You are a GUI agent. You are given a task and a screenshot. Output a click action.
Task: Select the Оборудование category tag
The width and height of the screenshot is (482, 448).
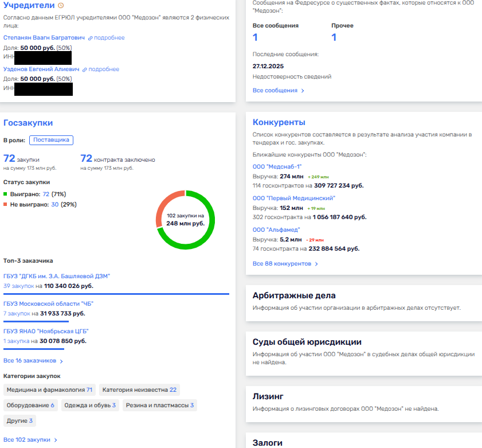tap(30, 406)
